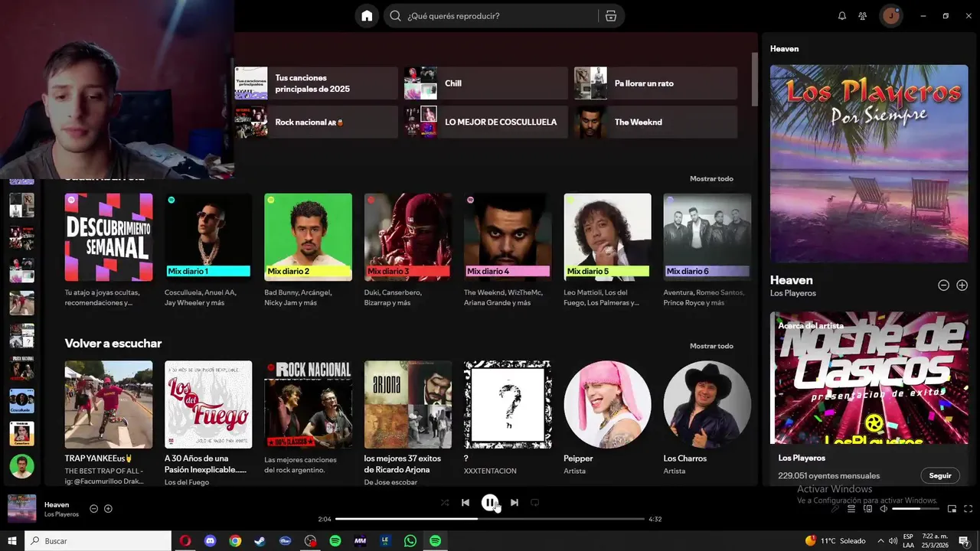Expand the system tray hidden icons

point(880,541)
